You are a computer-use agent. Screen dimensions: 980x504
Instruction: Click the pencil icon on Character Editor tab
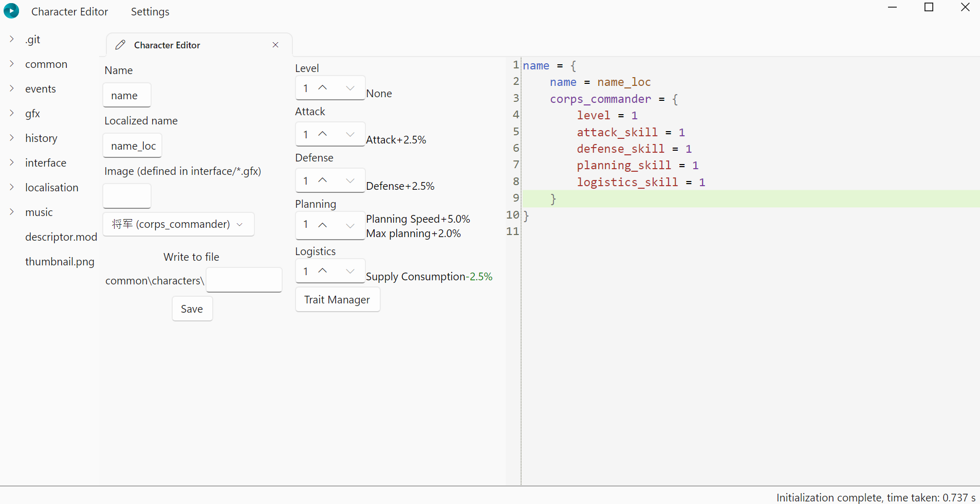(x=120, y=45)
